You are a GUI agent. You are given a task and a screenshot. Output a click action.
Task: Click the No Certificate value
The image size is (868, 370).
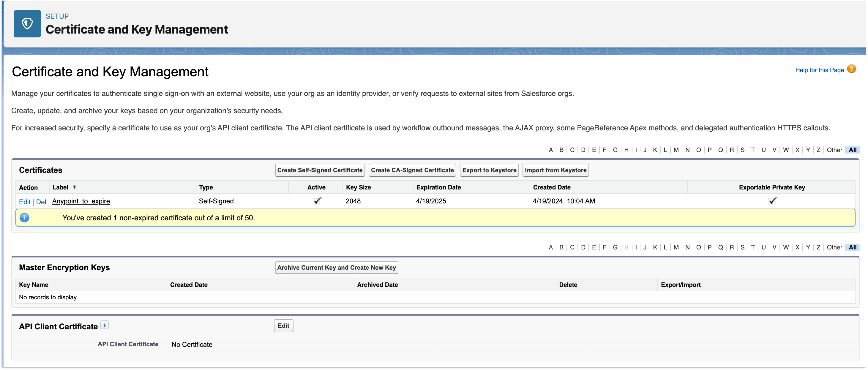(x=192, y=344)
